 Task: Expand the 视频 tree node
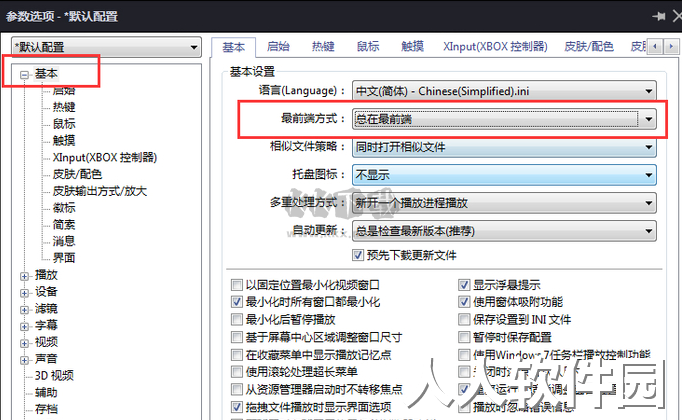(x=24, y=343)
